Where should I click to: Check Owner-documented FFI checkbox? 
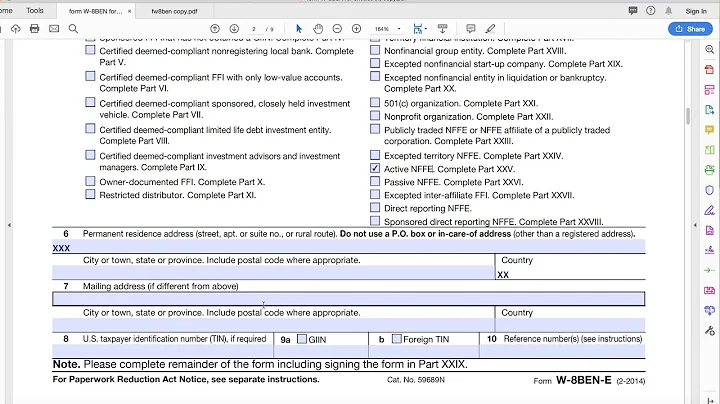tap(90, 181)
